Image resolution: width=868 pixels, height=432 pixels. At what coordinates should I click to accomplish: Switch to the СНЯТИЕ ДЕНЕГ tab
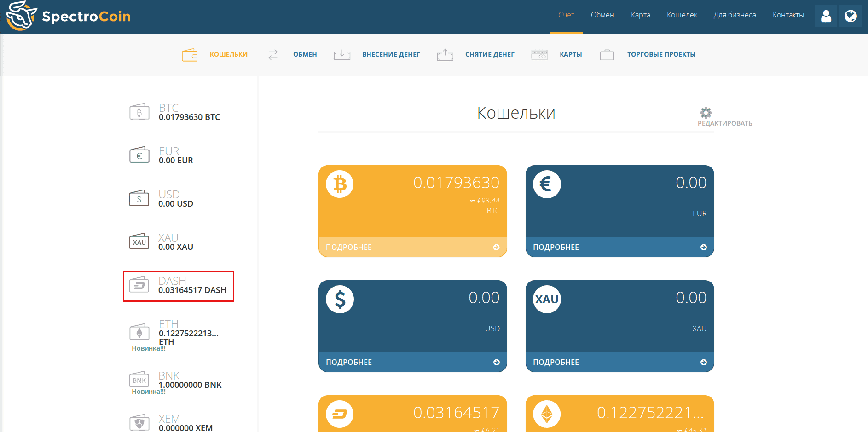pos(490,54)
